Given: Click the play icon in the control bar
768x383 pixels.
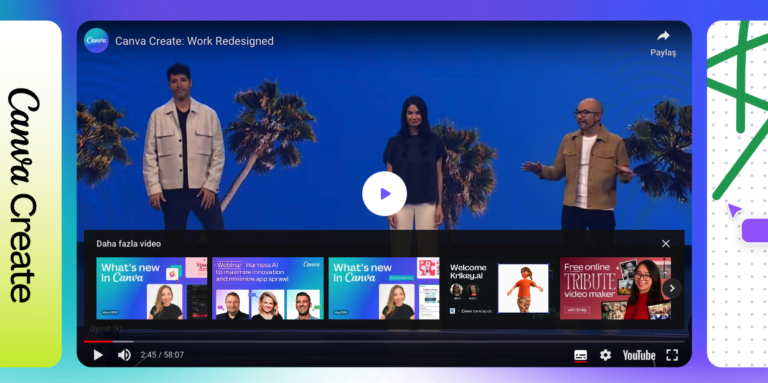Looking at the screenshot, I should 98,355.
